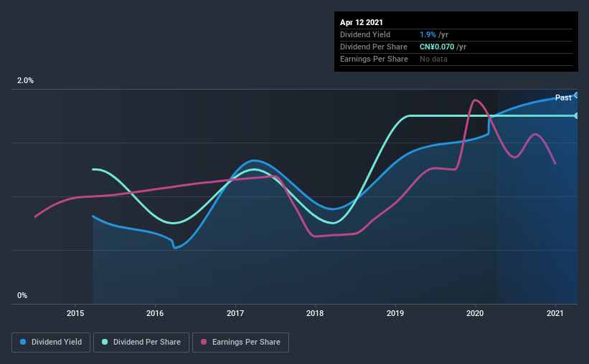
Task: Click the Past label on chart
Action: tap(563, 97)
